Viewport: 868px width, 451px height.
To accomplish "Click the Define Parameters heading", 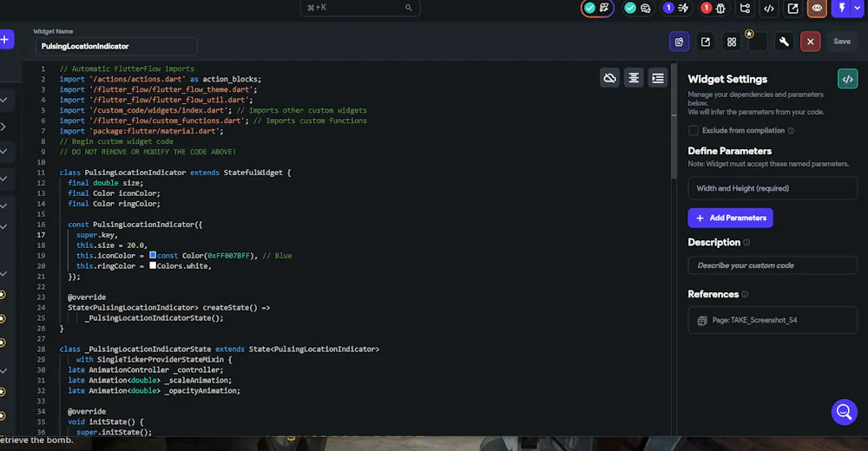I will (730, 151).
